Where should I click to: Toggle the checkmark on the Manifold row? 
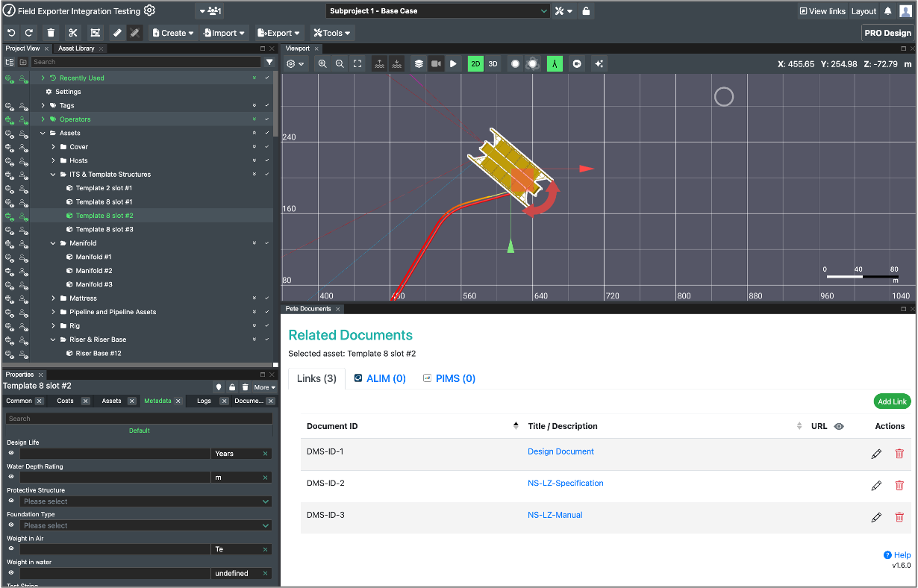266,243
